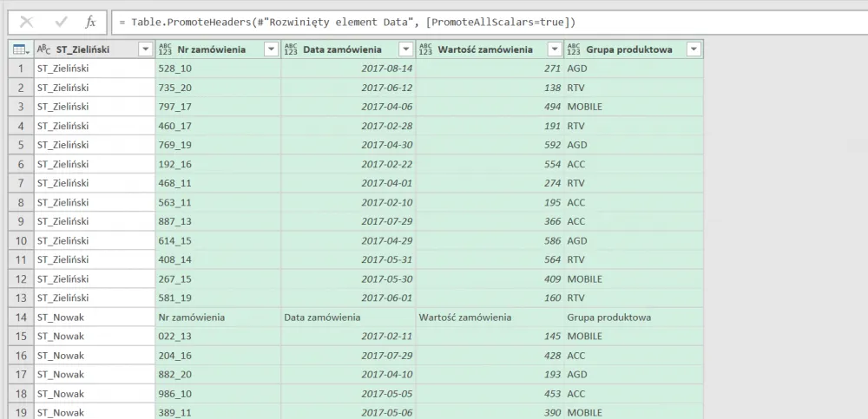Confirm the formula with the checkmark icon
The height and width of the screenshot is (419, 868).
(x=60, y=21)
